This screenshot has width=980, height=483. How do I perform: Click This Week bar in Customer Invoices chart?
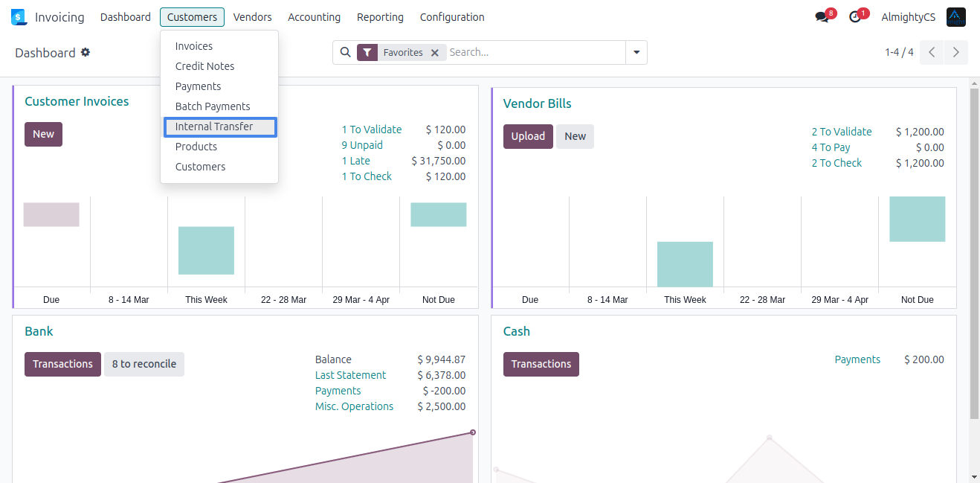click(x=206, y=251)
